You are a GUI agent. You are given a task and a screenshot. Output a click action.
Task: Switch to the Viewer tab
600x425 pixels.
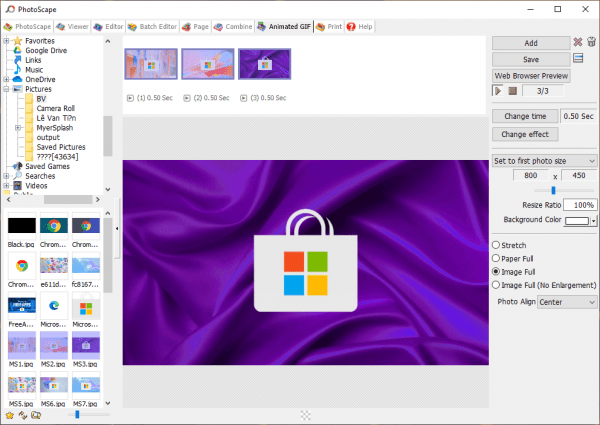pos(72,27)
